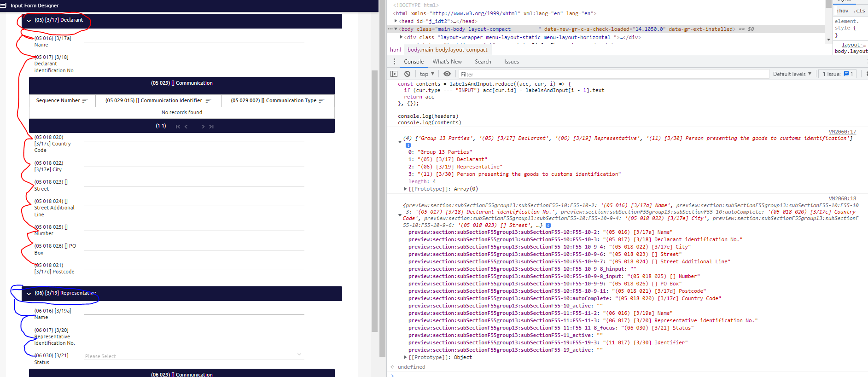Switch to the Console drawer tab
This screenshot has width=868, height=377.
pyautogui.click(x=414, y=62)
